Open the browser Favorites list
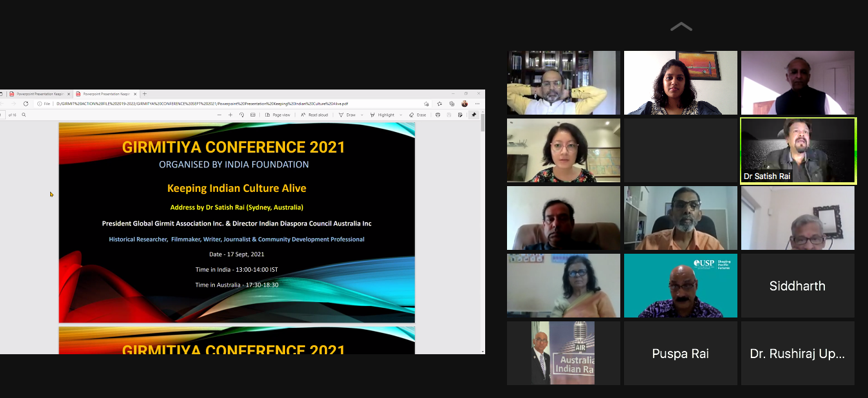 click(x=439, y=104)
